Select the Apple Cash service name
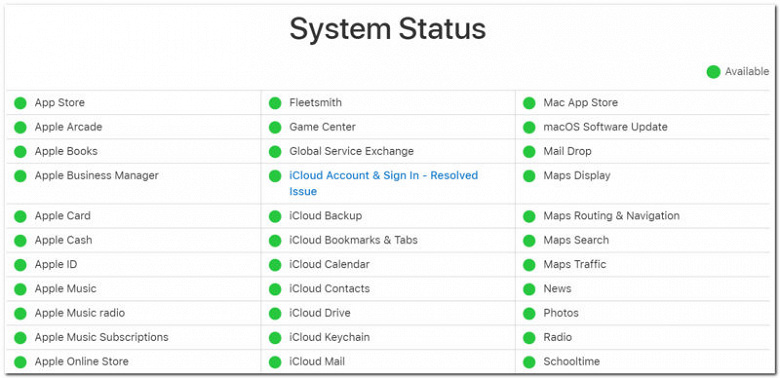This screenshot has width=780, height=378. (63, 240)
